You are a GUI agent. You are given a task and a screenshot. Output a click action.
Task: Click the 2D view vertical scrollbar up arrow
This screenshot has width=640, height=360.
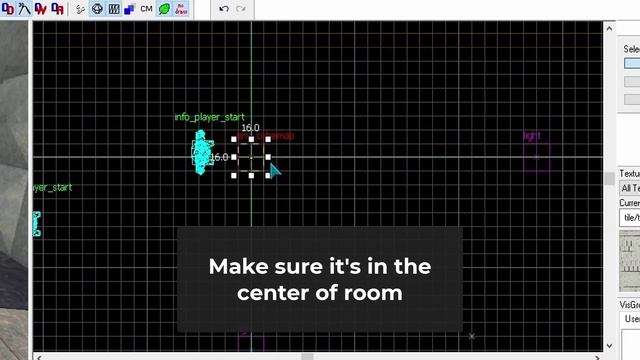point(609,29)
